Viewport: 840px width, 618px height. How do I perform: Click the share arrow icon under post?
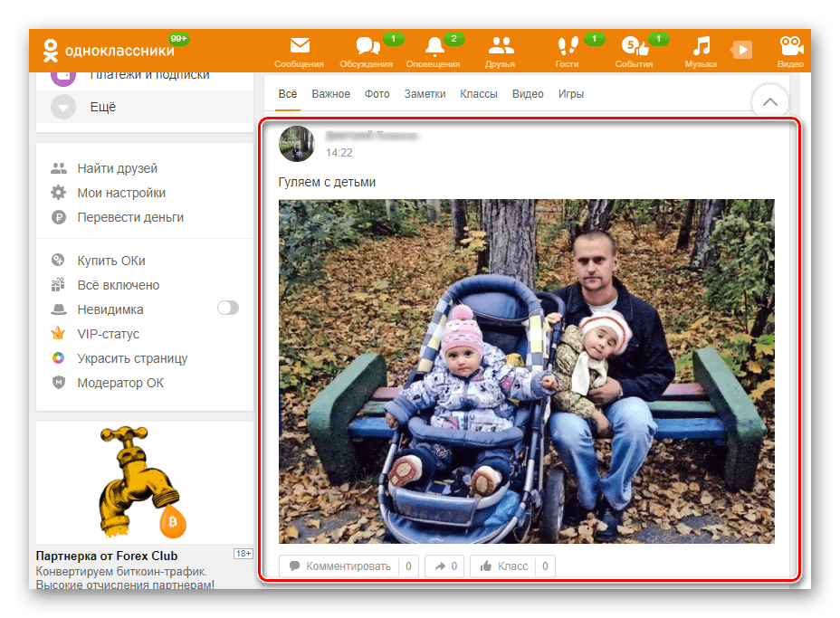440,566
